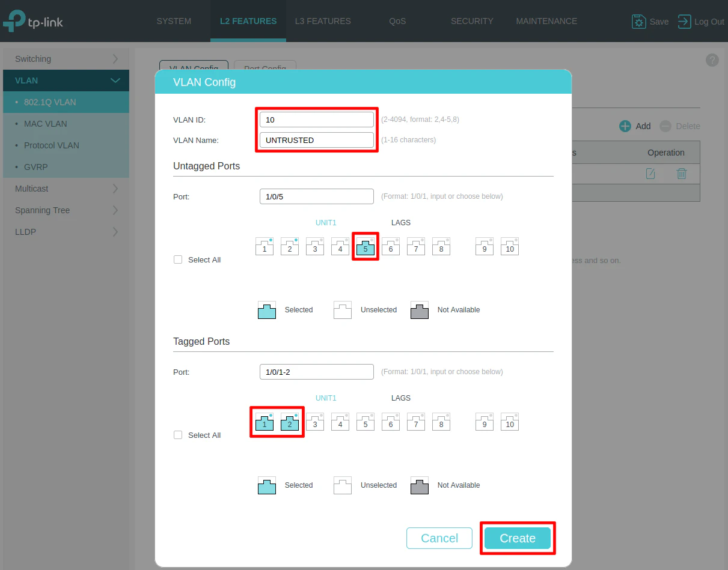728x570 pixels.
Task: Click the VLAN Name input field
Action: point(317,140)
